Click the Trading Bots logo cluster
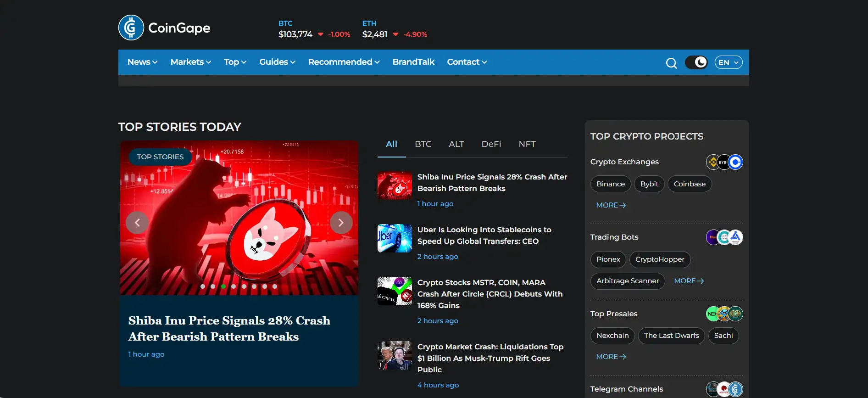 (x=724, y=237)
